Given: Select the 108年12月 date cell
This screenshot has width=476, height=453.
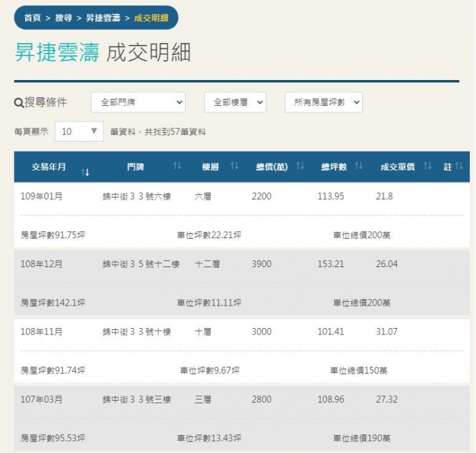Looking at the screenshot, I should 42,264.
